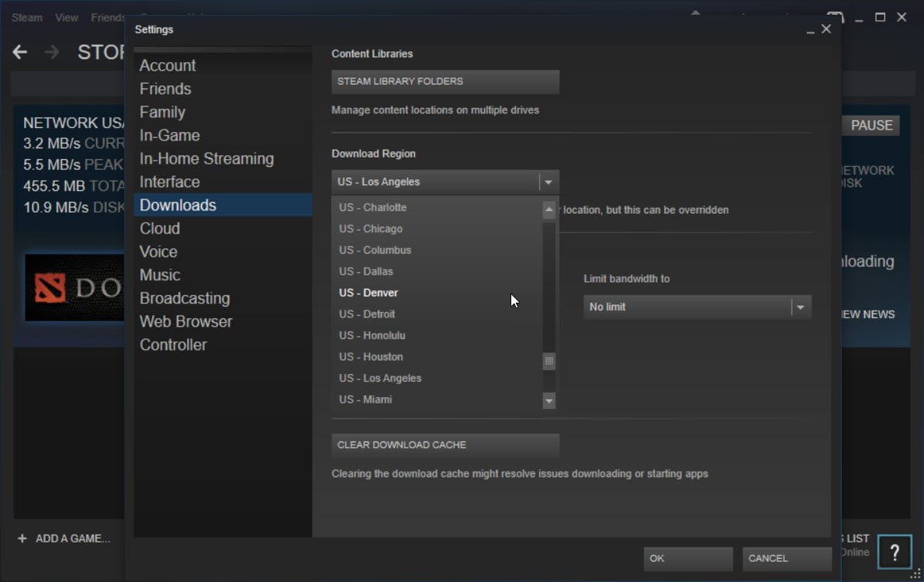Choose US - Houston region
Viewport: 924px width, 582px height.
pyautogui.click(x=437, y=357)
